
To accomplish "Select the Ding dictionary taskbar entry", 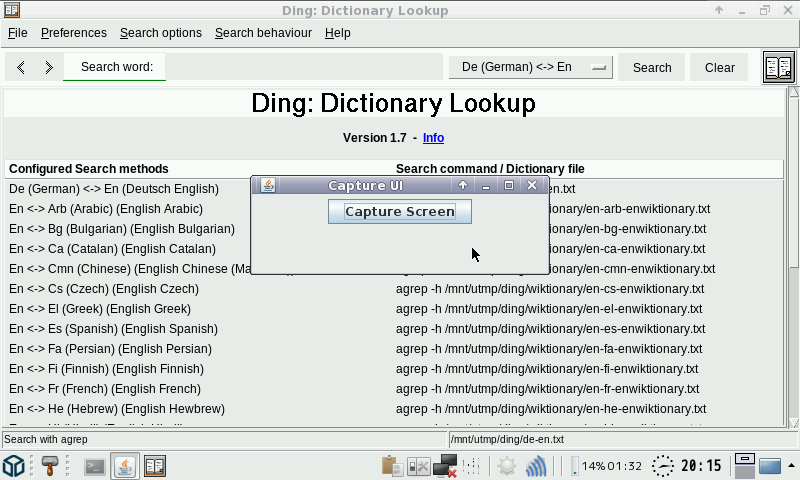I will tap(154, 466).
